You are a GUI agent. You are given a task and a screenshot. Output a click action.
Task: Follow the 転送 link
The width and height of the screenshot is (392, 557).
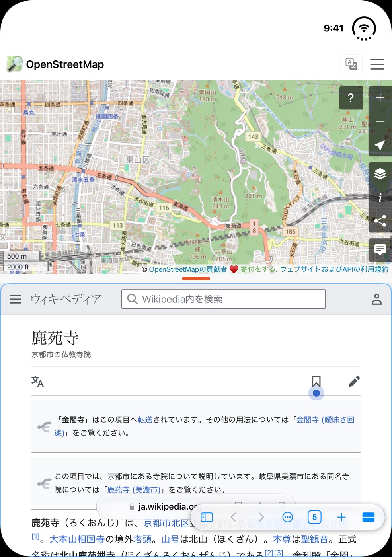(x=145, y=420)
